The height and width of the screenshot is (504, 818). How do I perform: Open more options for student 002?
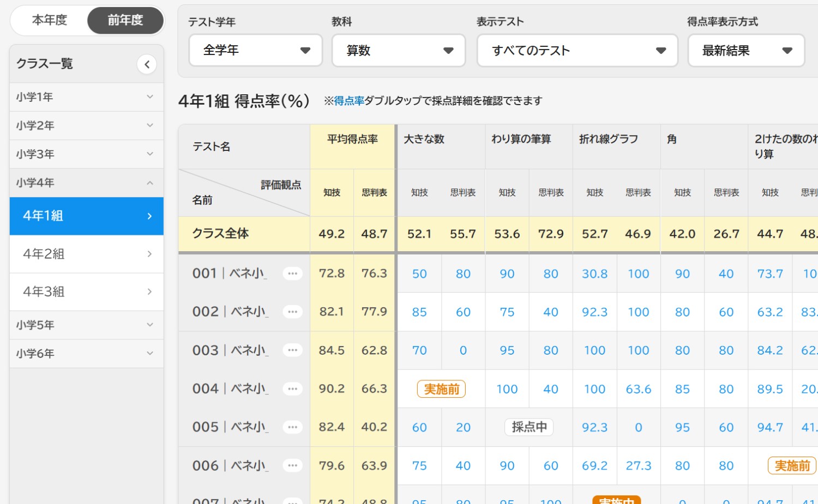click(292, 312)
